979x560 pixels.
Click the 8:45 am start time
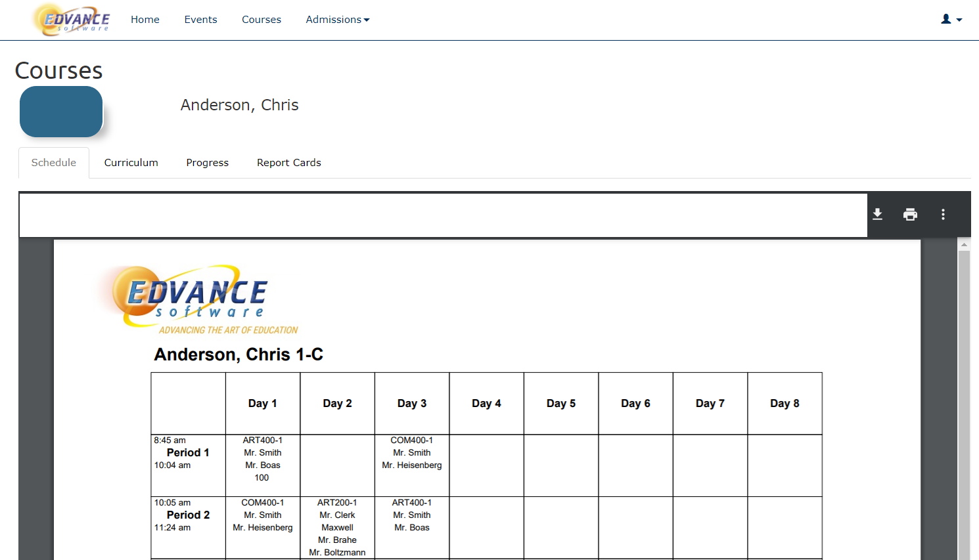click(x=170, y=441)
